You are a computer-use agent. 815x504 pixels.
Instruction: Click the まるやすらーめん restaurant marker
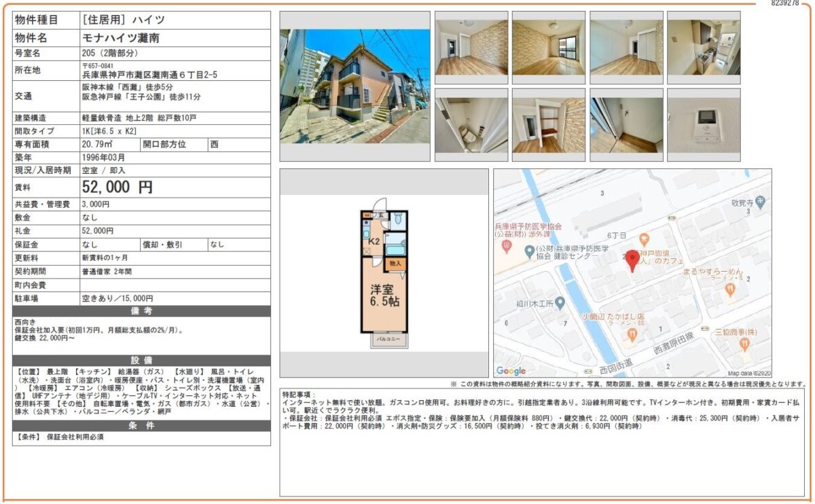(x=730, y=290)
